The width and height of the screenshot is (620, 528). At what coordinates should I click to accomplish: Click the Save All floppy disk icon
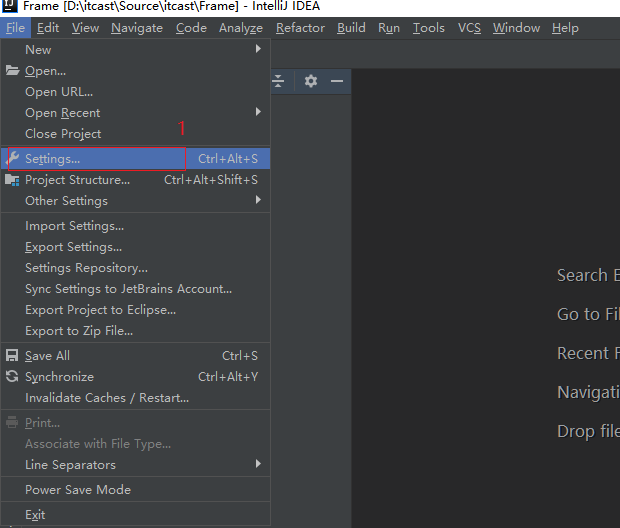click(x=13, y=356)
